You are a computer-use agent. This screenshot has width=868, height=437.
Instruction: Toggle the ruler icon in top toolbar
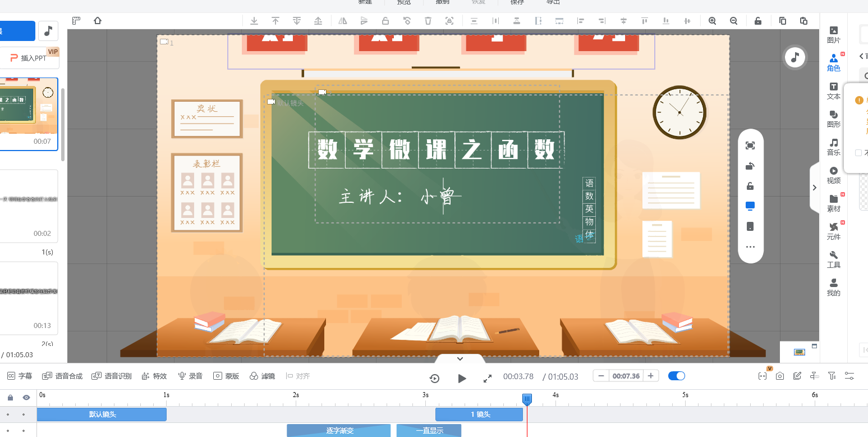(x=76, y=21)
